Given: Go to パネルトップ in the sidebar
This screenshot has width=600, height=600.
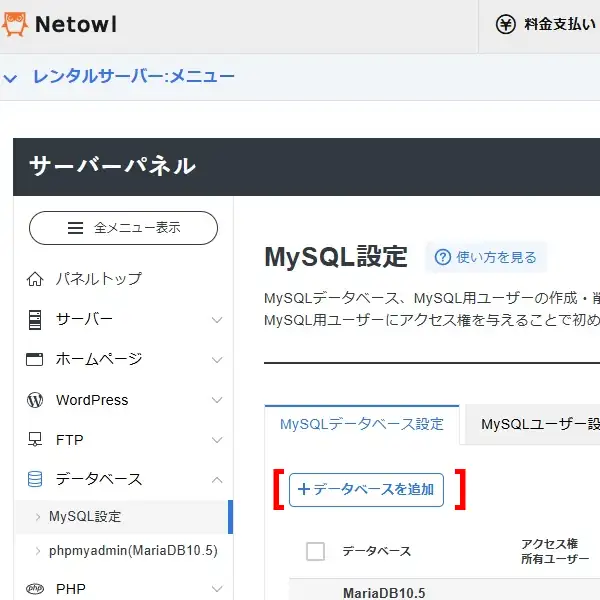Looking at the screenshot, I should [x=99, y=279].
